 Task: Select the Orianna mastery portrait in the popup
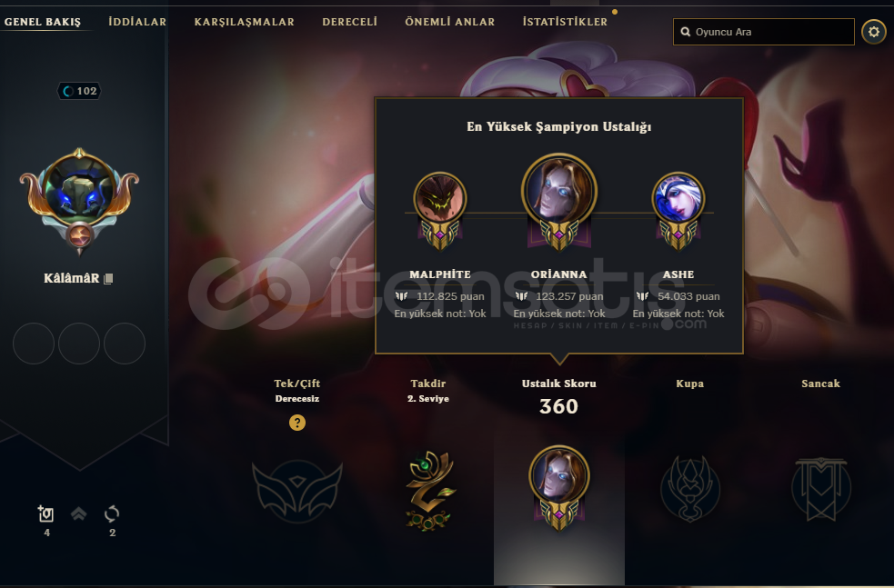coord(558,191)
